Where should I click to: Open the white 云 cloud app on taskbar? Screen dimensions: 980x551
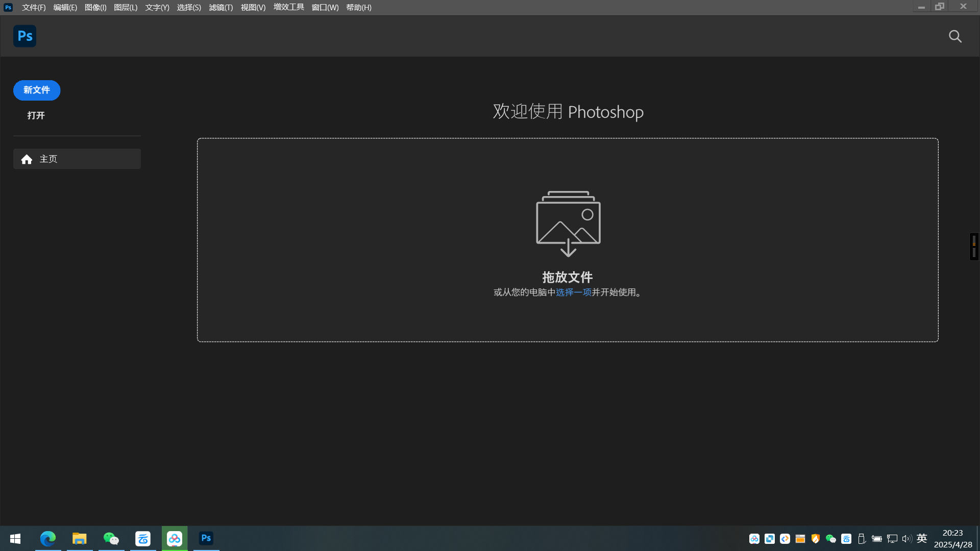143,538
